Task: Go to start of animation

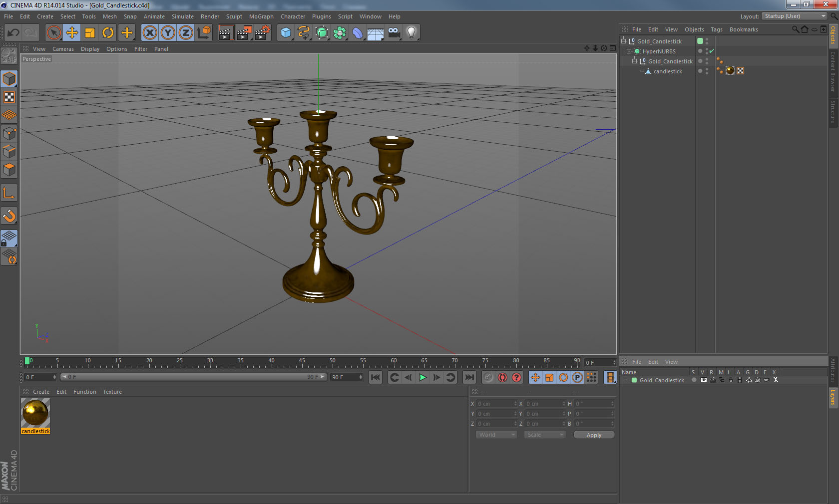Action: pos(376,377)
